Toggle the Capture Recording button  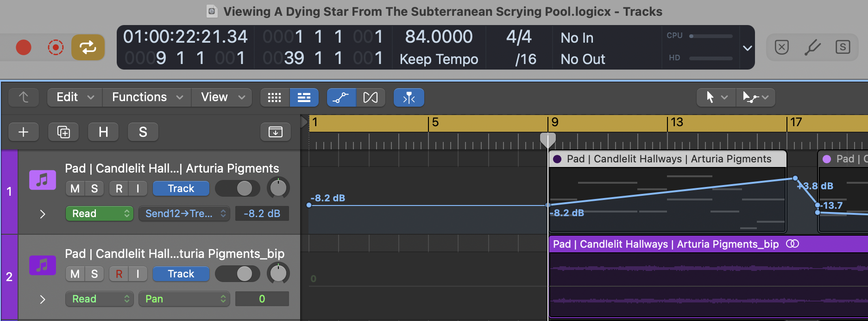(x=56, y=47)
